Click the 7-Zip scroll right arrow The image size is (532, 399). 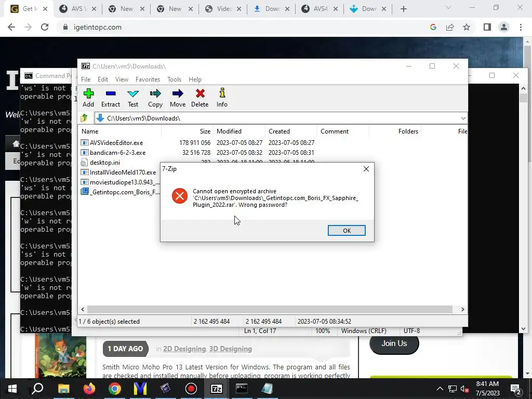tap(462, 310)
